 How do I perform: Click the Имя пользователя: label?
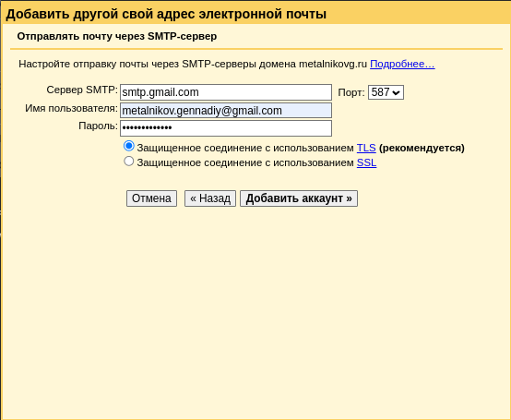point(71,108)
